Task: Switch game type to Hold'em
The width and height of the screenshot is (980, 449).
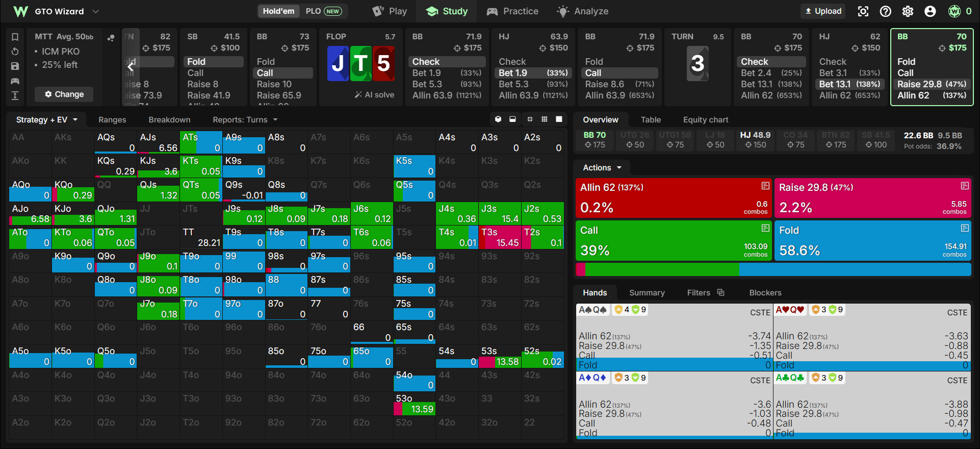Action: (278, 11)
